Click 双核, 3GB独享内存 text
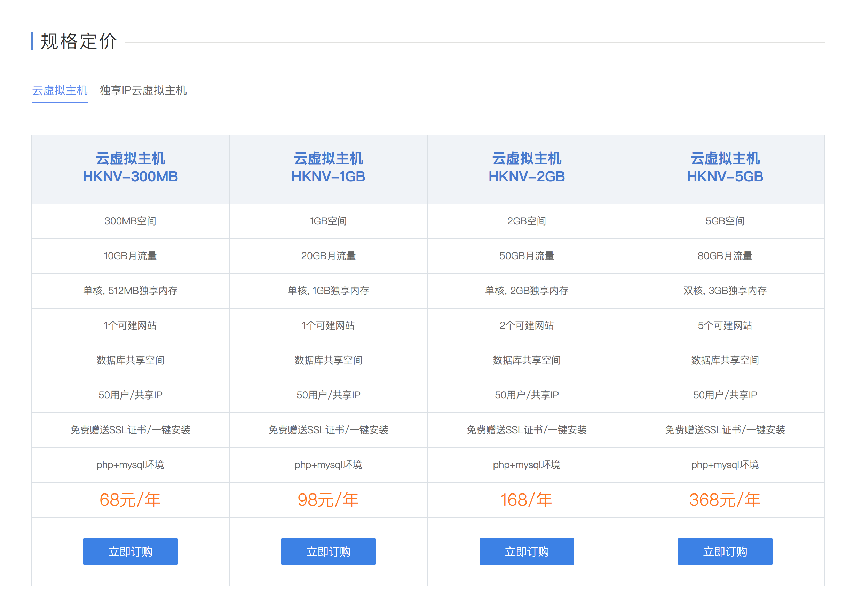Image resolution: width=862 pixels, height=616 pixels. pyautogui.click(x=725, y=291)
